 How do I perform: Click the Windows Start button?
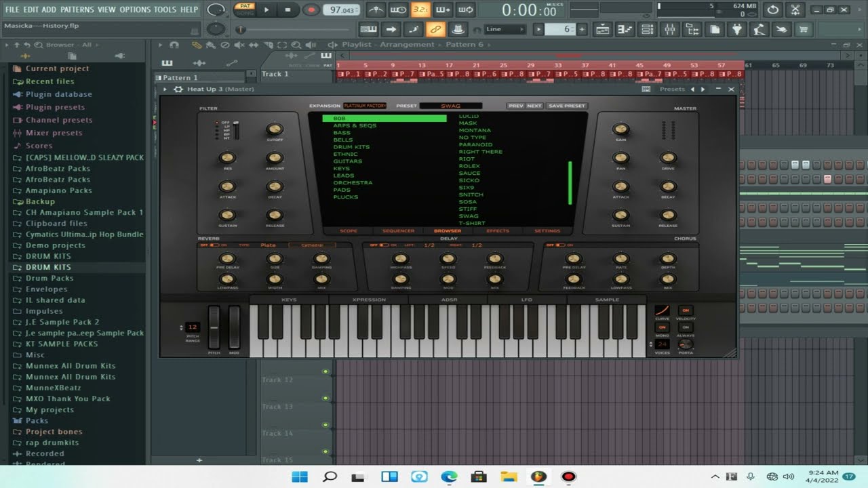[x=300, y=476]
